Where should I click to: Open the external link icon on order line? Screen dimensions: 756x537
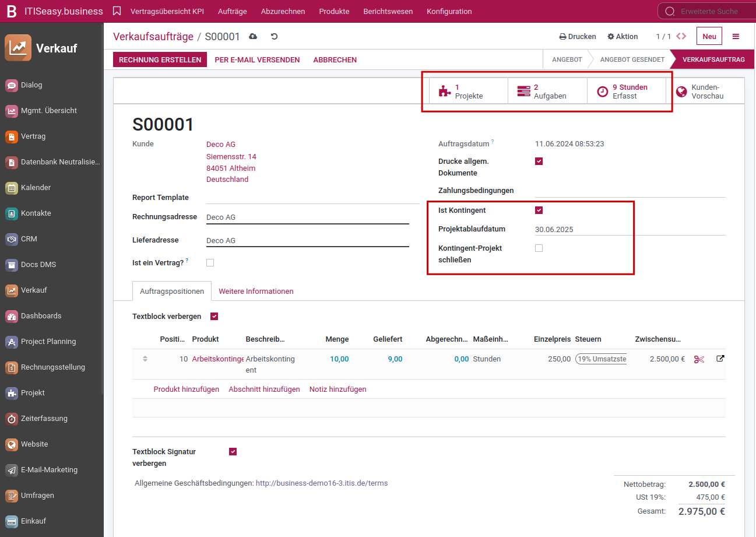[x=720, y=359]
